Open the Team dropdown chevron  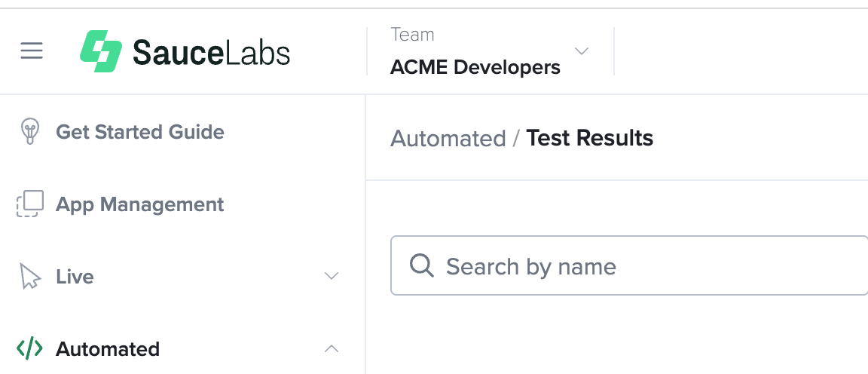pos(581,51)
